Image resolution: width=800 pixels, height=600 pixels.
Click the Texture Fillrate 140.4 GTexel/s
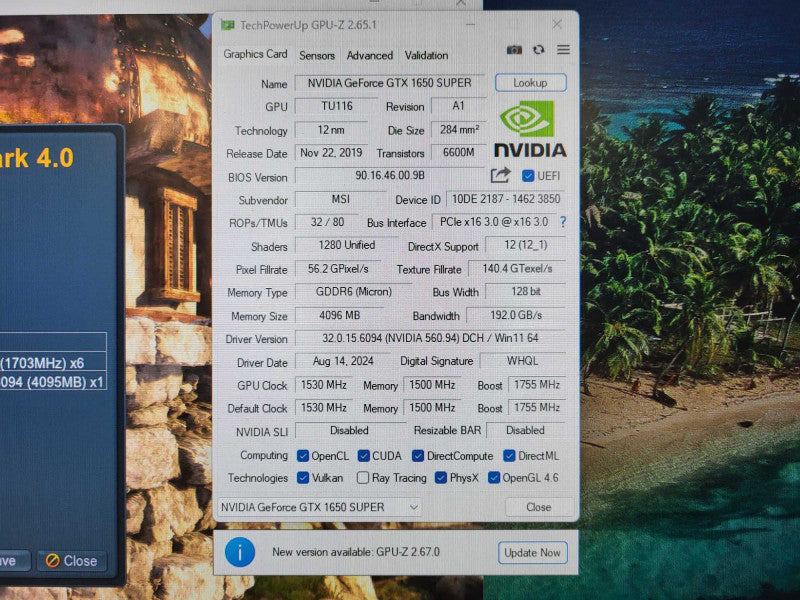pyautogui.click(x=517, y=269)
